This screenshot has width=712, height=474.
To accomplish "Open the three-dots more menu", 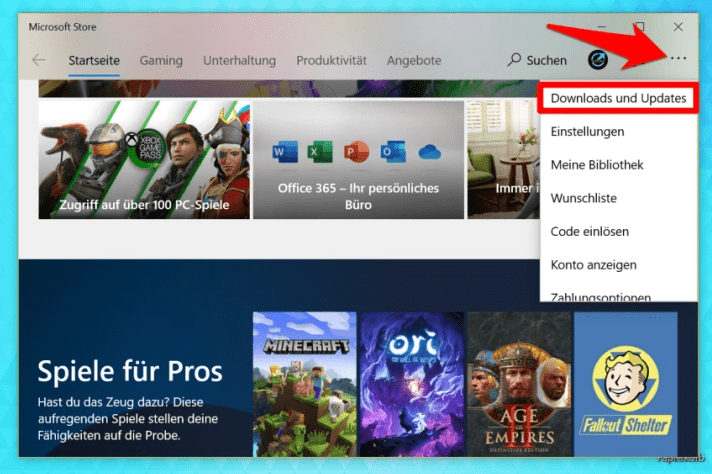I will coord(678,59).
